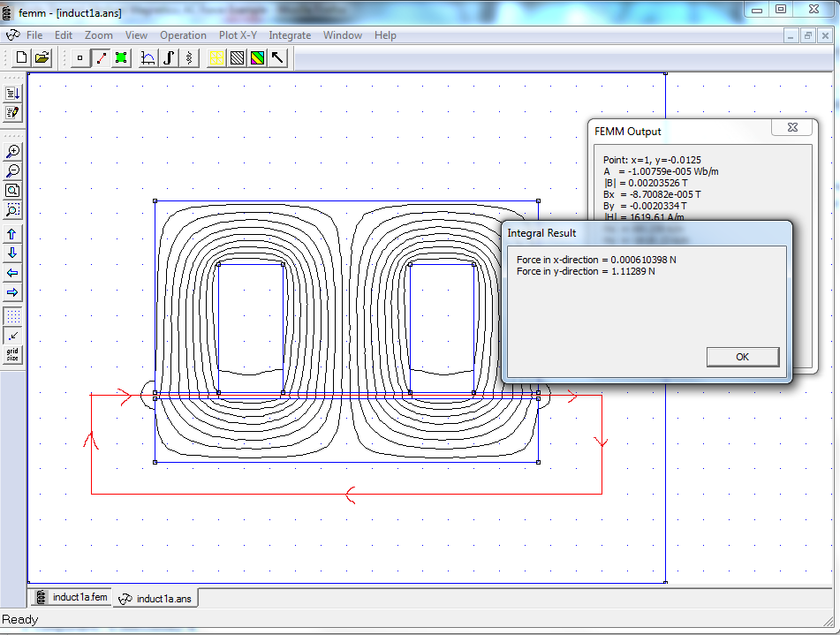Open the grid size setting icon
Image resolution: width=840 pixels, height=635 pixels.
pos(12,355)
